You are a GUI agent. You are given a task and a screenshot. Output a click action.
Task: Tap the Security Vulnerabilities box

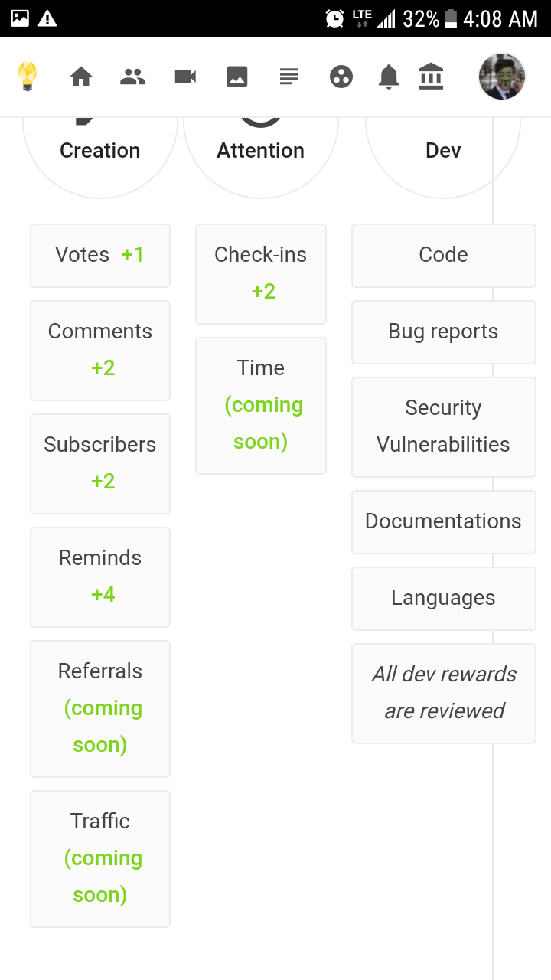coord(443,426)
